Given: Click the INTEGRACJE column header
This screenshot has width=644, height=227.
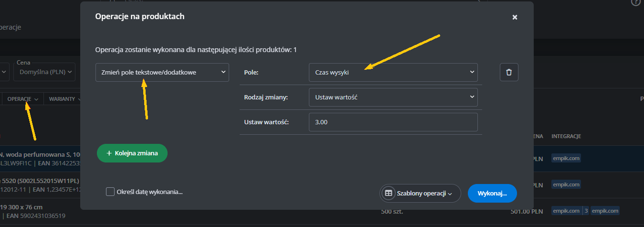Looking at the screenshot, I should point(566,137).
